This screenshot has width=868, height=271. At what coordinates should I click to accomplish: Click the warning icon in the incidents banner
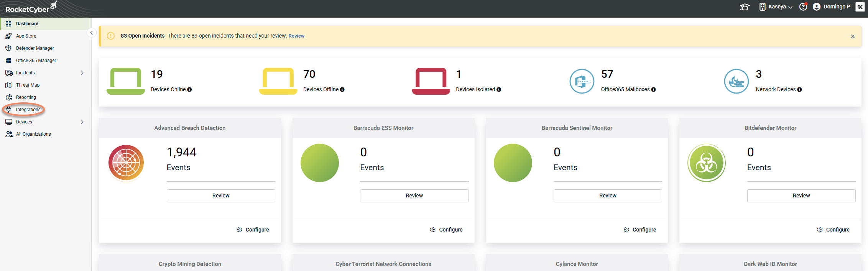click(x=111, y=36)
